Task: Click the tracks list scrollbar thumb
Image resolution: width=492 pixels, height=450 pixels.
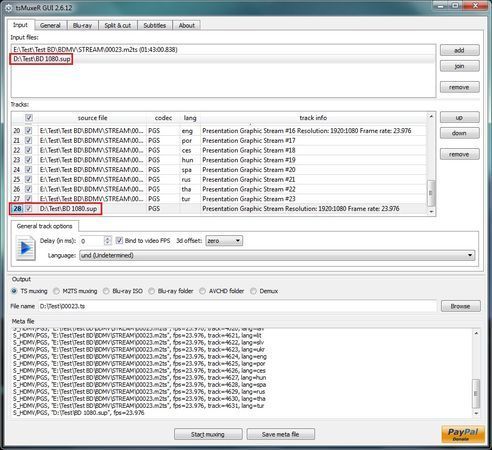Action: (x=431, y=193)
